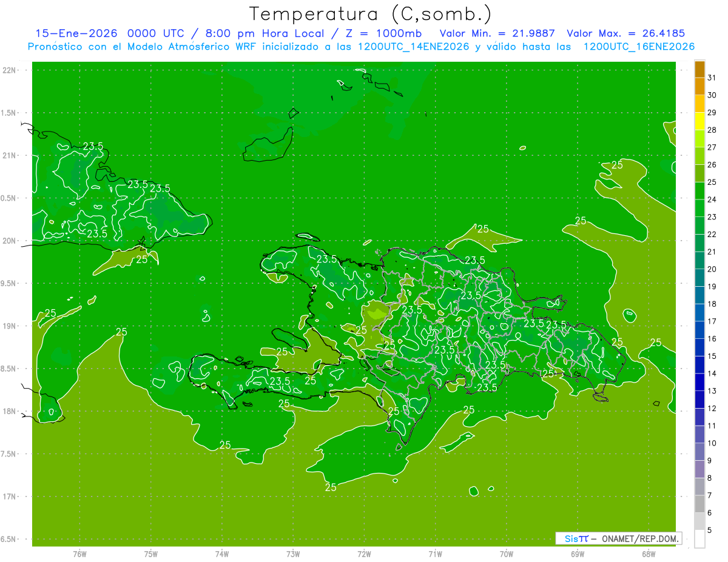
Task: Click the "21N" latitude axis label
Action: pyautogui.click(x=10, y=156)
